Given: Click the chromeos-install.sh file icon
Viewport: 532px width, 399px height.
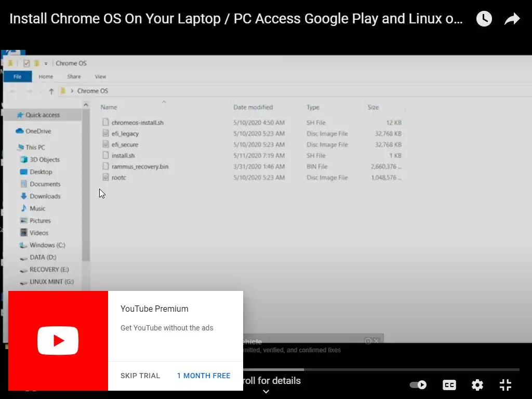Looking at the screenshot, I should (x=105, y=122).
